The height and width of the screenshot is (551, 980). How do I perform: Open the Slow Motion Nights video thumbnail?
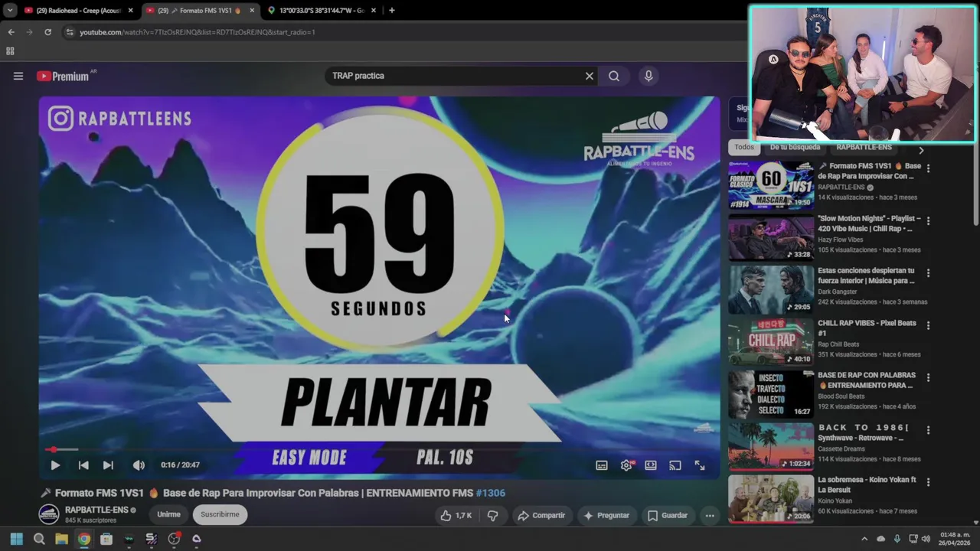[770, 237]
